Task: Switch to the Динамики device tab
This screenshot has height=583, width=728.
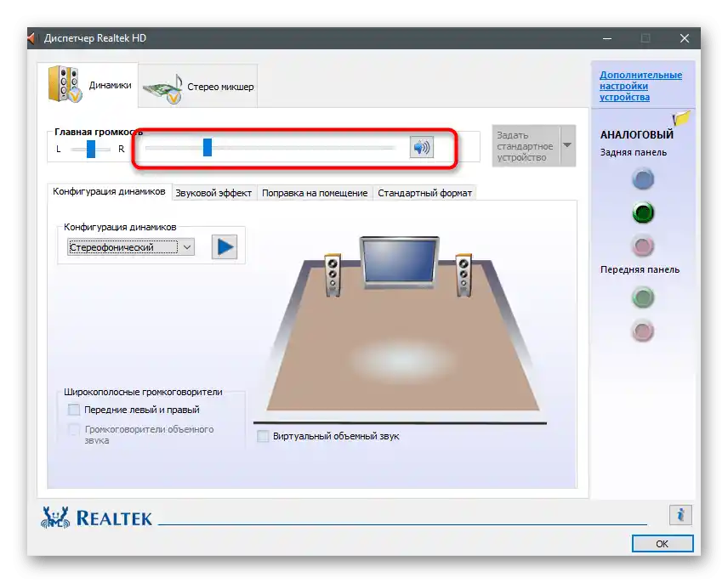Action: 88,85
